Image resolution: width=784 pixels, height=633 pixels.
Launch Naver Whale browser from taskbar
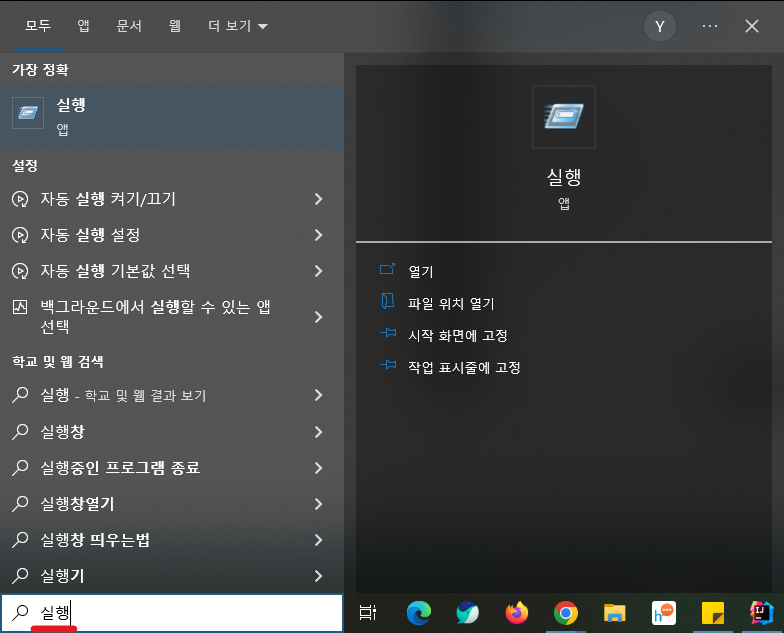click(468, 613)
